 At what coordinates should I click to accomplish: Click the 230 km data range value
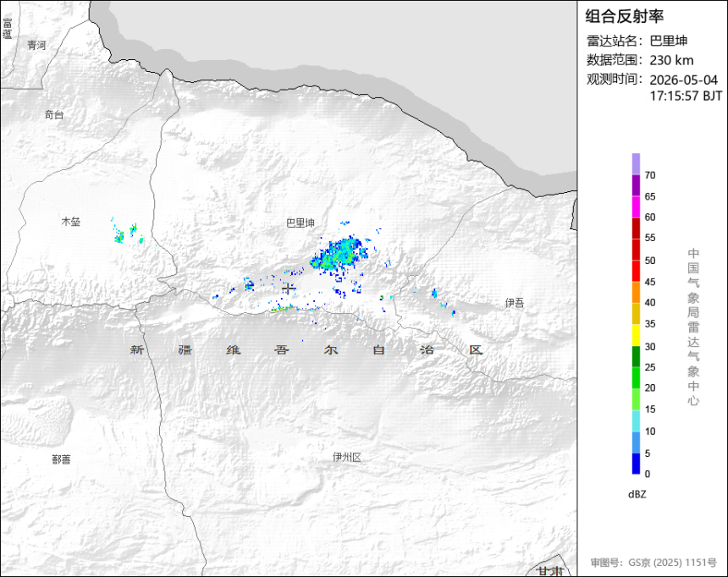[671, 60]
